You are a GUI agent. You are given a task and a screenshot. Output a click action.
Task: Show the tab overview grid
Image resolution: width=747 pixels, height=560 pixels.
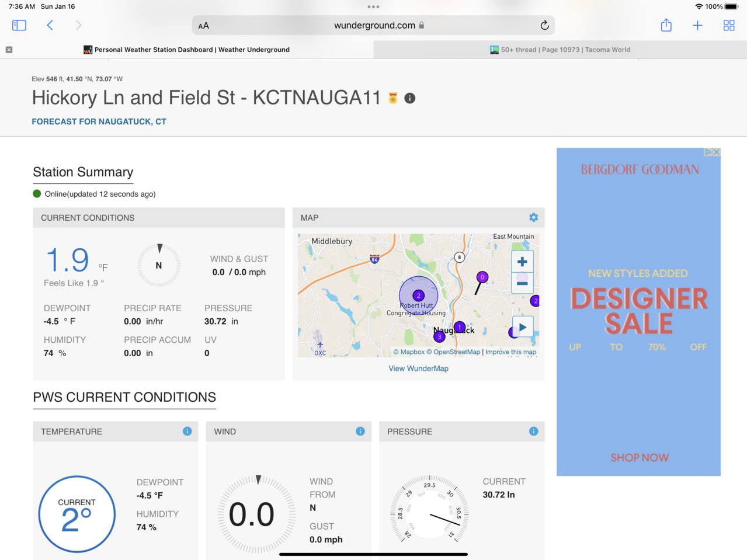point(729,25)
